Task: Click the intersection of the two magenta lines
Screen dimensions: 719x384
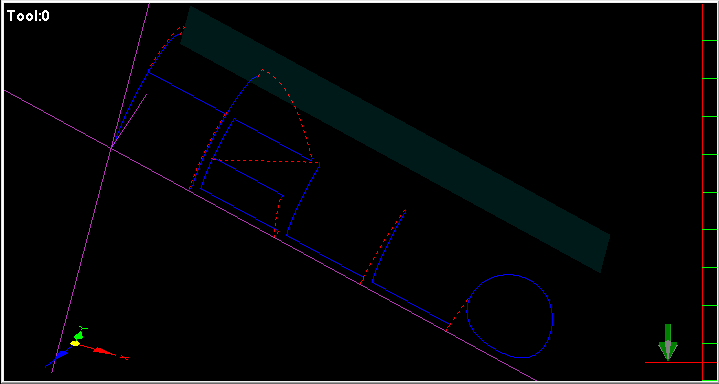Action: pos(111,147)
